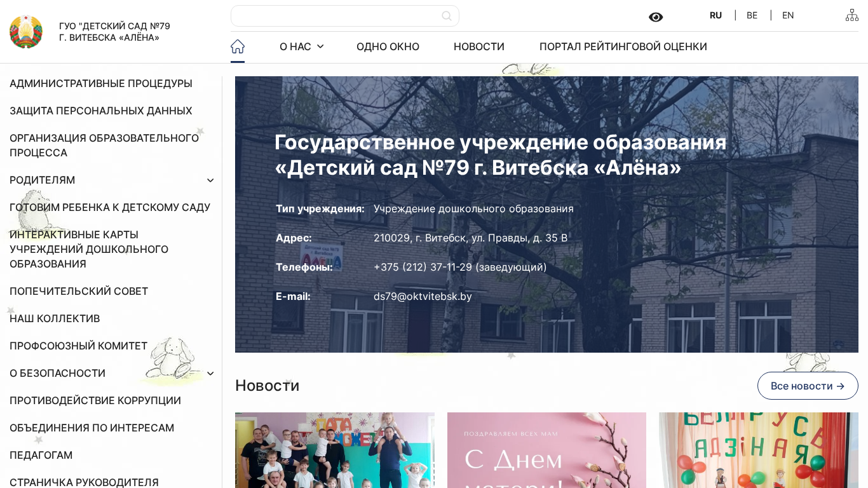Switch site language to BE
The width and height of the screenshot is (868, 488).
pyautogui.click(x=752, y=15)
